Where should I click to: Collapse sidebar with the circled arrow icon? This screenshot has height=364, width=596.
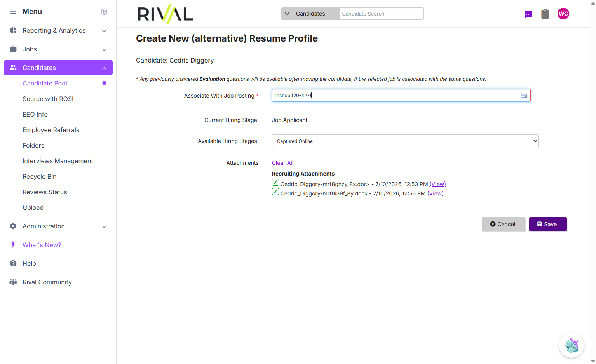coord(104,12)
